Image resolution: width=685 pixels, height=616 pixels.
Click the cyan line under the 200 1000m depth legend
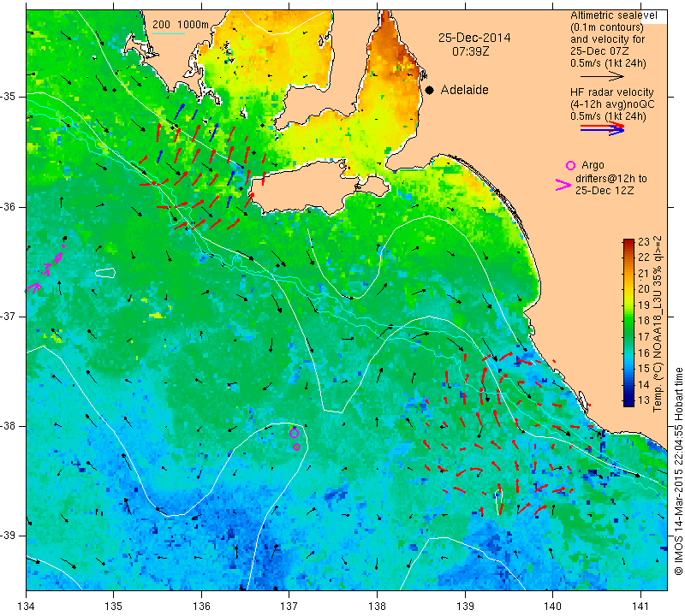[x=169, y=33]
